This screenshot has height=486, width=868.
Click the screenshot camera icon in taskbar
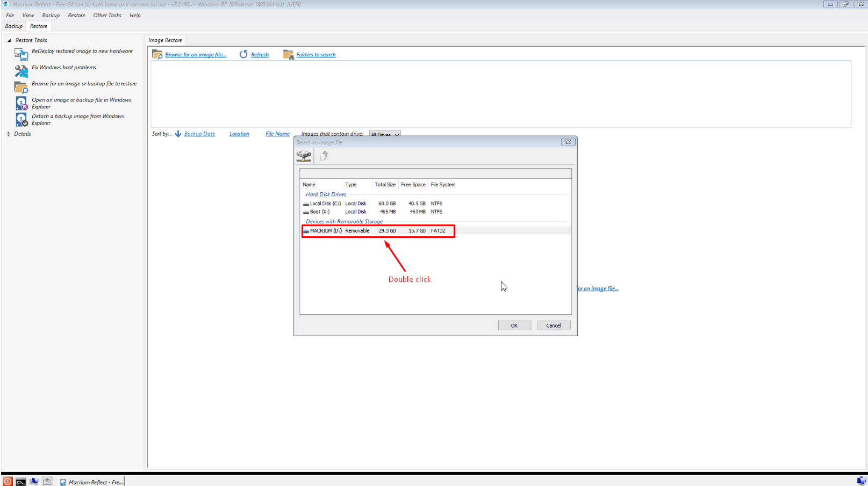[x=47, y=482]
